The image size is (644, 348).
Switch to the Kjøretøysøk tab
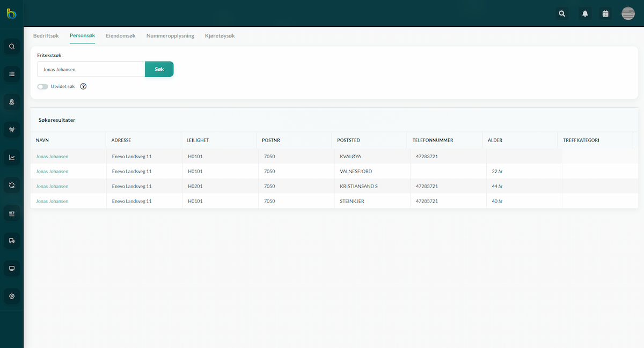[220, 36]
